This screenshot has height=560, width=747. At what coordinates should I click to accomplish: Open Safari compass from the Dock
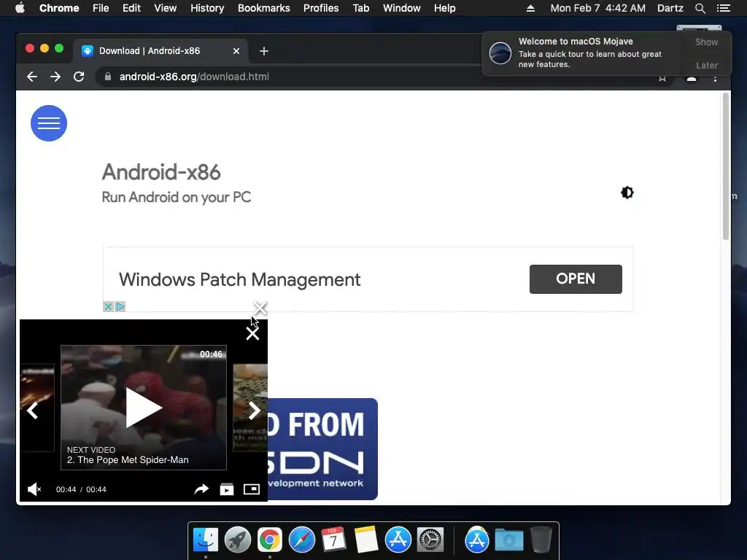pos(301,540)
